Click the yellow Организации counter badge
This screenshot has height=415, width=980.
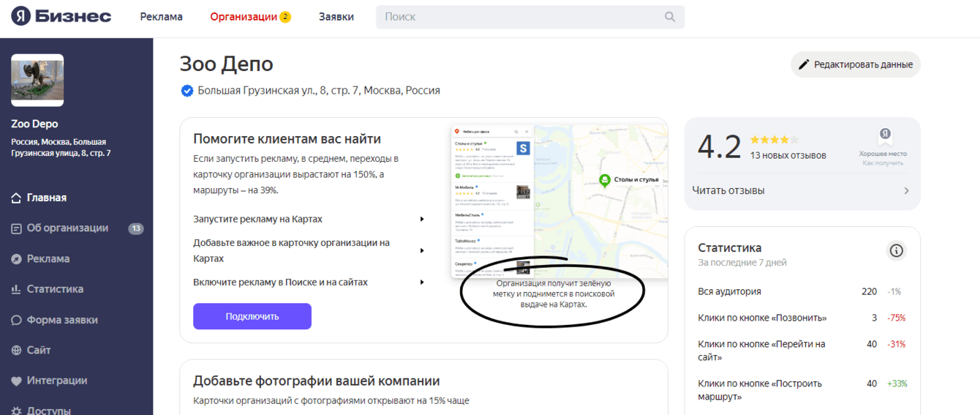(285, 17)
